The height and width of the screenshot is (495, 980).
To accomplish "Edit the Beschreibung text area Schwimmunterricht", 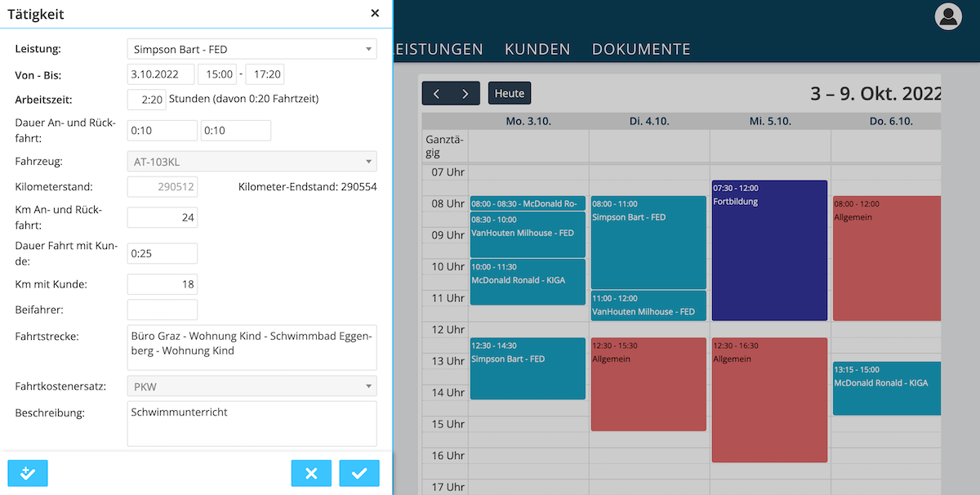I will click(x=252, y=423).
